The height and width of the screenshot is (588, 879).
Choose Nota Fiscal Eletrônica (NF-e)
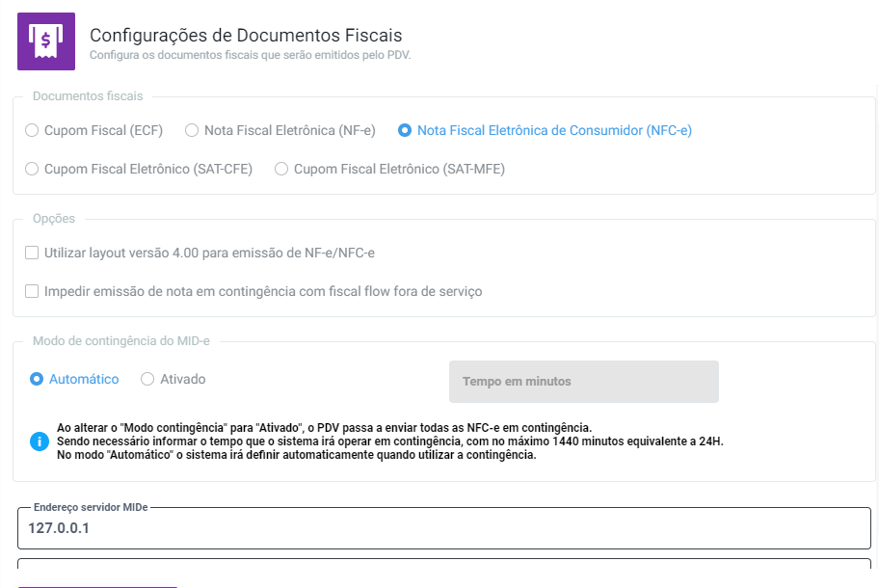tap(192, 130)
